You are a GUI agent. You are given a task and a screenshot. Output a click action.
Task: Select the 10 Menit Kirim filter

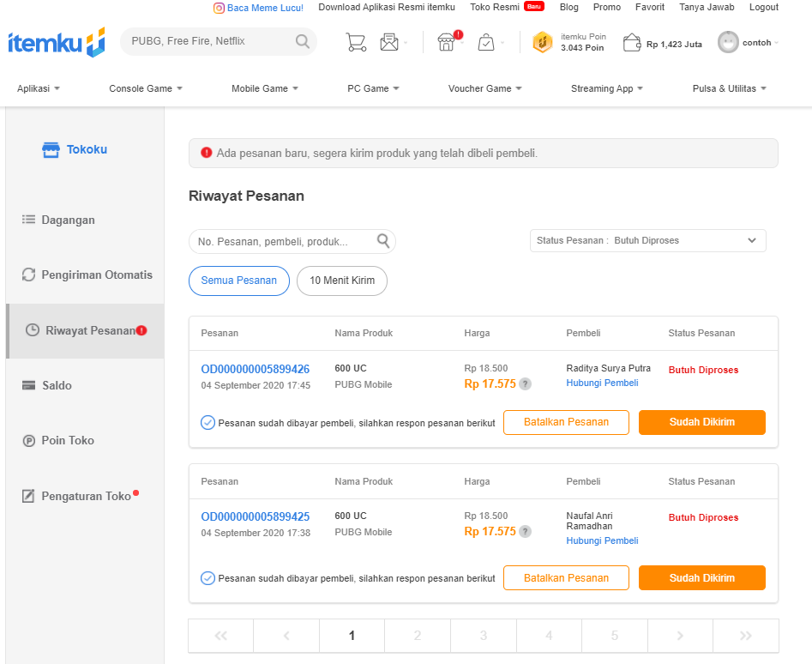(x=342, y=281)
